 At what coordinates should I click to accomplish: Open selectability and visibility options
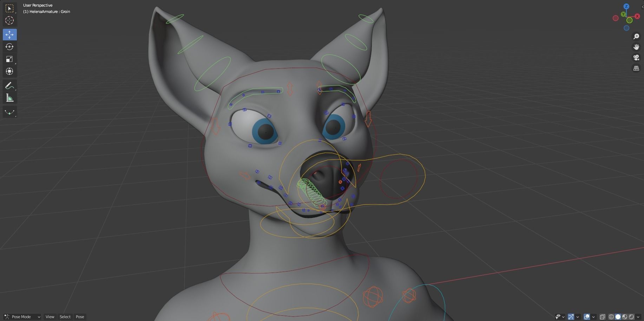[x=560, y=317]
